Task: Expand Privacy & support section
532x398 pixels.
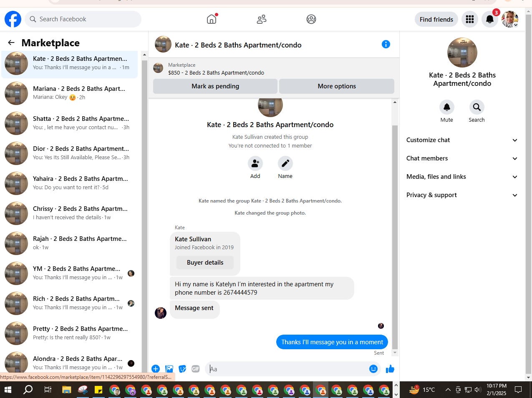Action: [462, 195]
